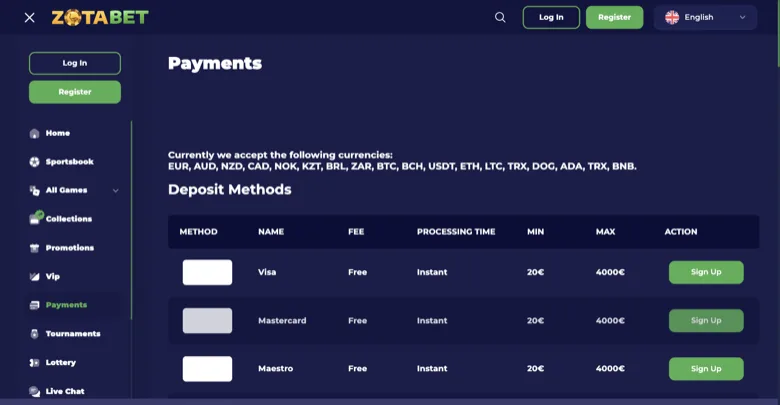Click the Deposit Methods heading

pyautogui.click(x=230, y=190)
